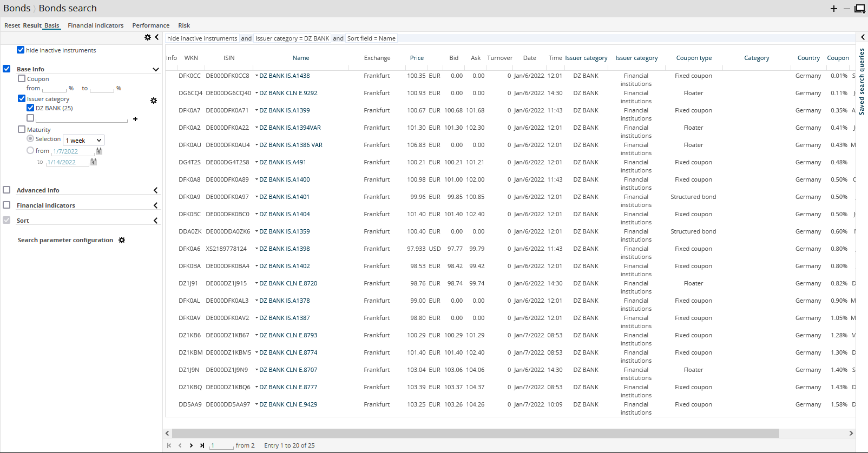Click the Search parameter configuration gear

[122, 240]
